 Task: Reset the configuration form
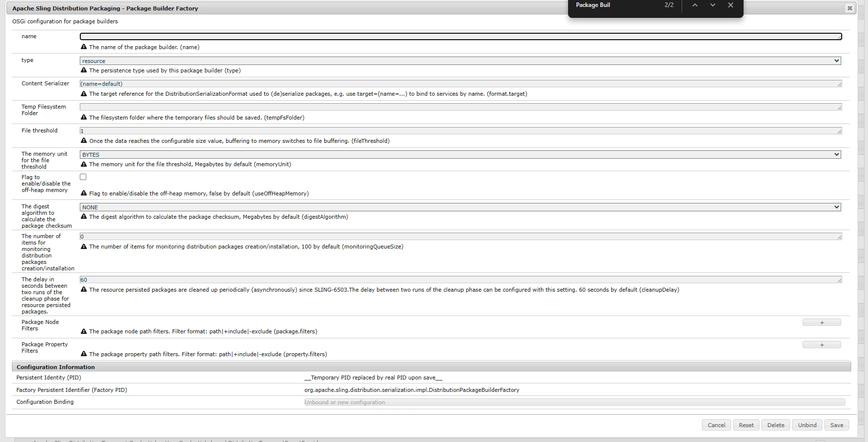[x=746, y=425]
